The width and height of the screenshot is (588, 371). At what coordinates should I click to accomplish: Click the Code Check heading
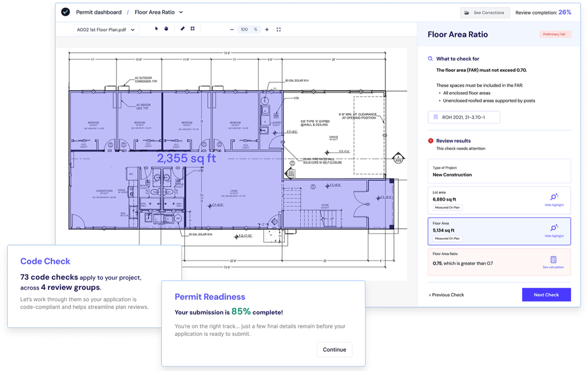(x=45, y=261)
